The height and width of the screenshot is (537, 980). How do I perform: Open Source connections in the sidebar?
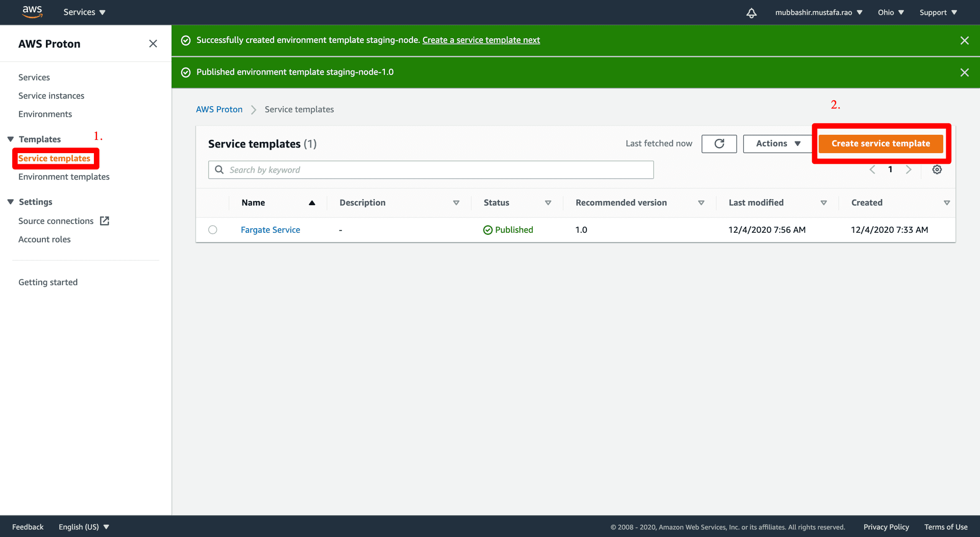[56, 221]
